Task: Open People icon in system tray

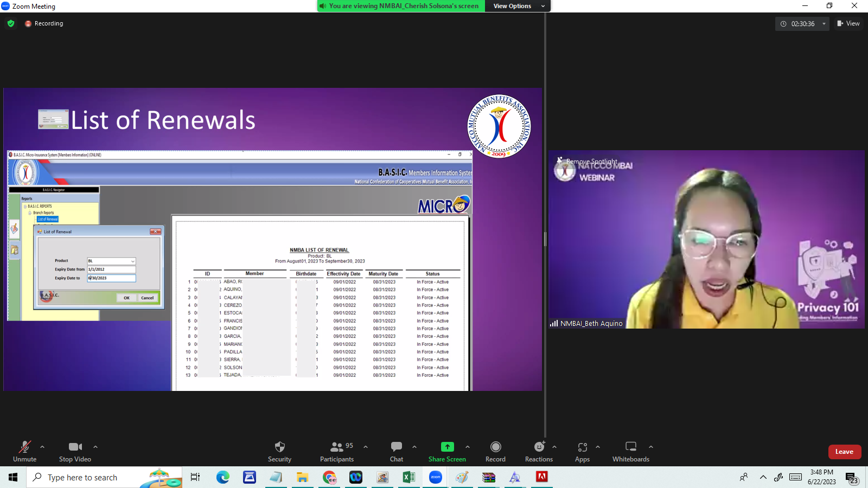Action: (744, 477)
